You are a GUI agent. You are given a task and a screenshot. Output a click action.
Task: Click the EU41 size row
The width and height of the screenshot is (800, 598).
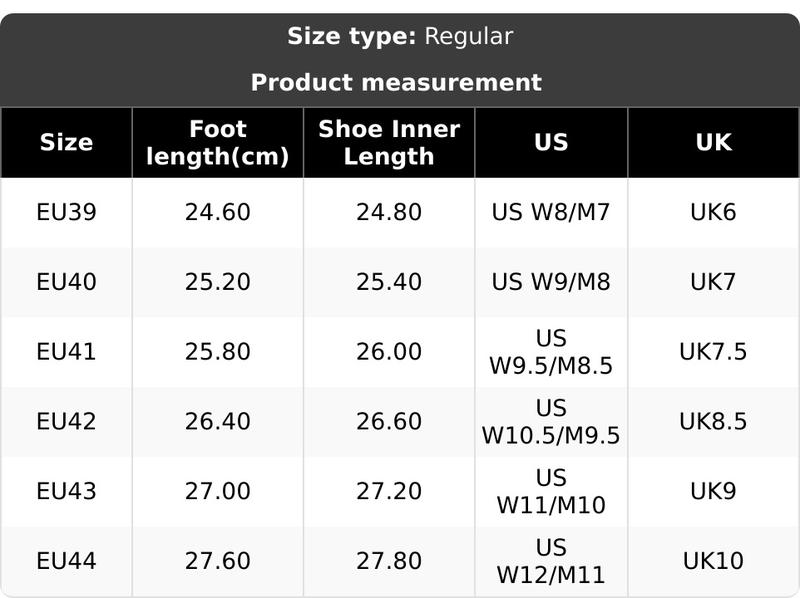[x=66, y=352]
